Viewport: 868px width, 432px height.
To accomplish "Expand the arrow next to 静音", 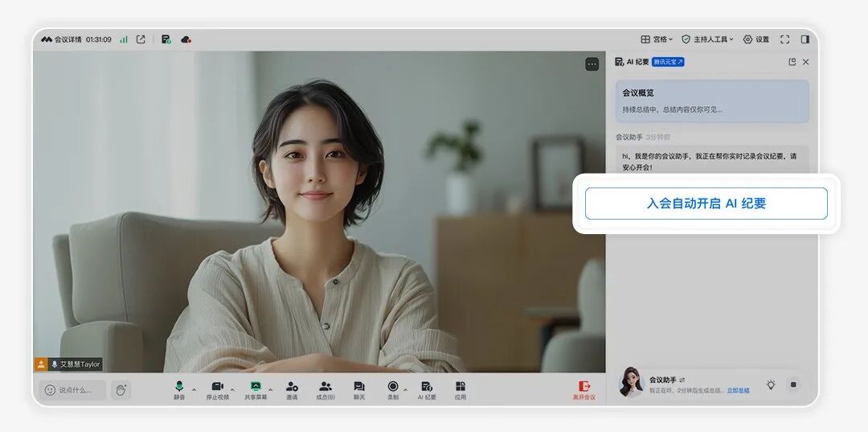I will click(194, 389).
